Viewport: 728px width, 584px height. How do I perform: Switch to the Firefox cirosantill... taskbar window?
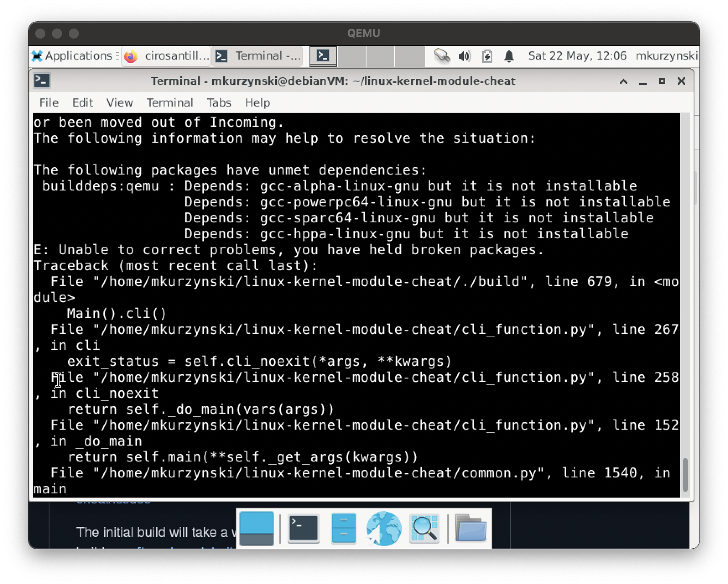[x=167, y=56]
